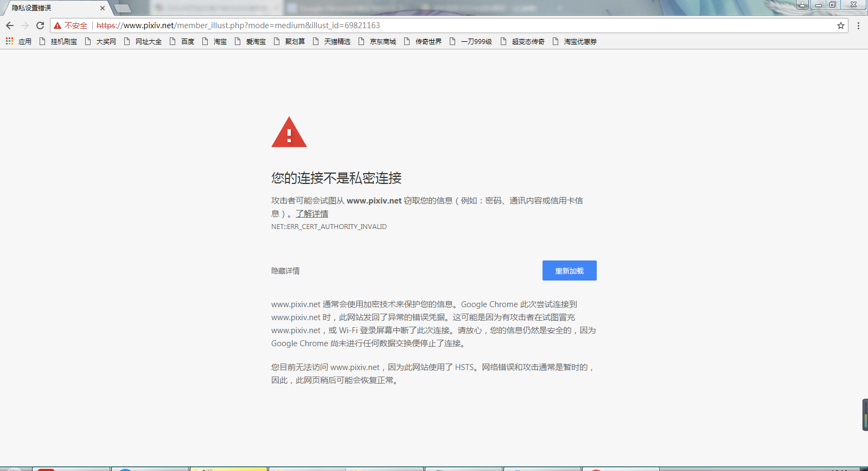Click the forward navigation arrow
868x471 pixels.
pos(25,26)
